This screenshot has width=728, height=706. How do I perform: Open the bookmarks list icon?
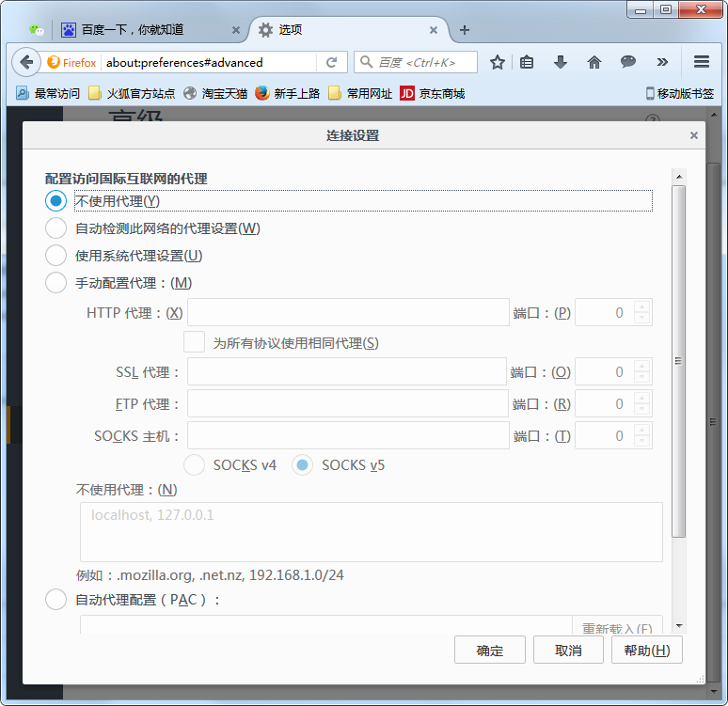[527, 62]
